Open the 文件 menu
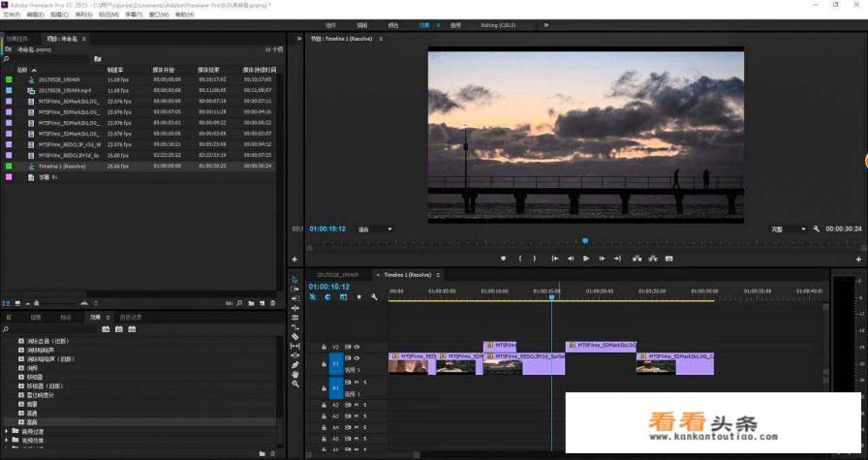Screen dimensions: 868x460 [x=9, y=15]
